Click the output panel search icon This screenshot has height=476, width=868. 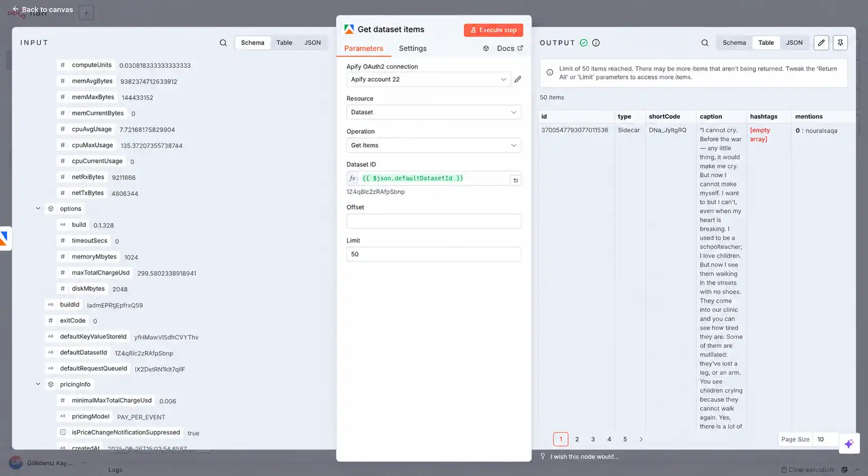[x=705, y=43]
